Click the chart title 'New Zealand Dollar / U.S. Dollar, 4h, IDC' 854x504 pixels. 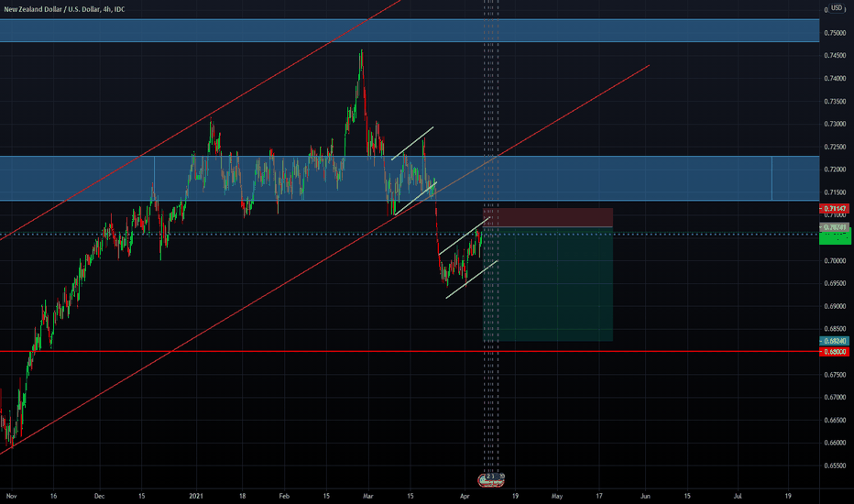point(64,9)
